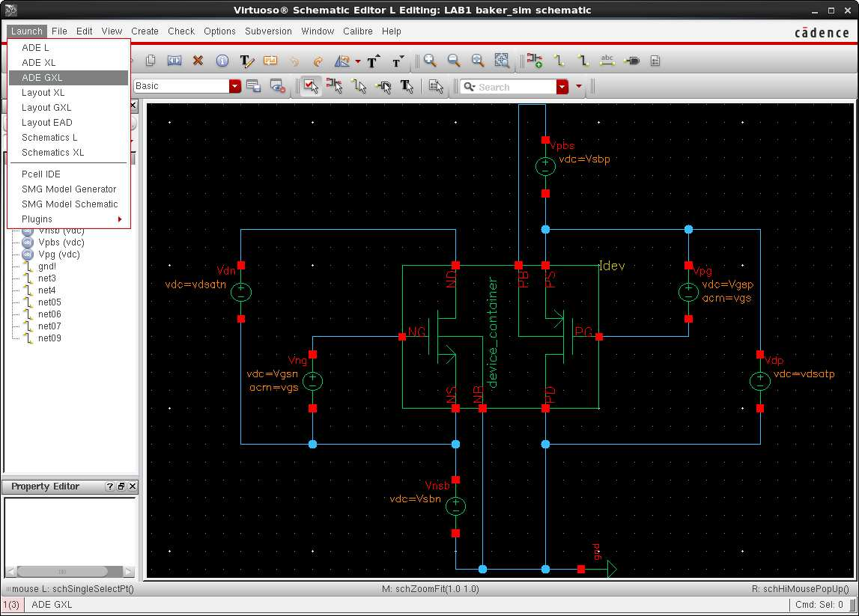859x616 pixels.
Task: Open the Basic workspace dropdown arrow
Action: (x=235, y=86)
